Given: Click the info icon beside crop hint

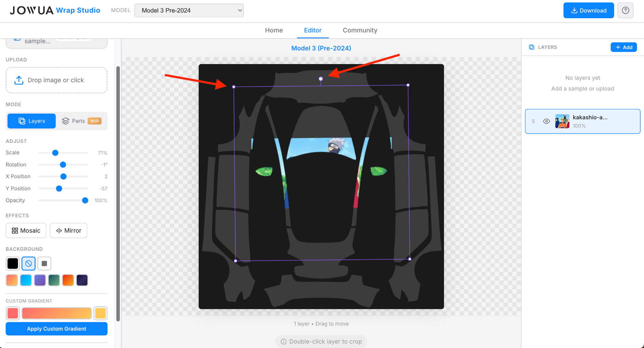Looking at the screenshot, I should [x=283, y=341].
